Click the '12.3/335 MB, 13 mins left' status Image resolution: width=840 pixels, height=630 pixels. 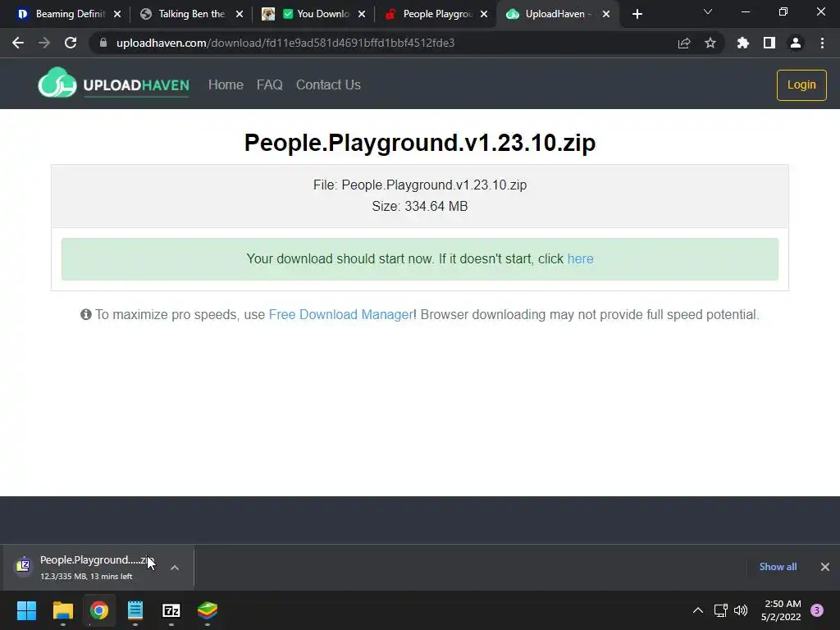click(x=86, y=577)
